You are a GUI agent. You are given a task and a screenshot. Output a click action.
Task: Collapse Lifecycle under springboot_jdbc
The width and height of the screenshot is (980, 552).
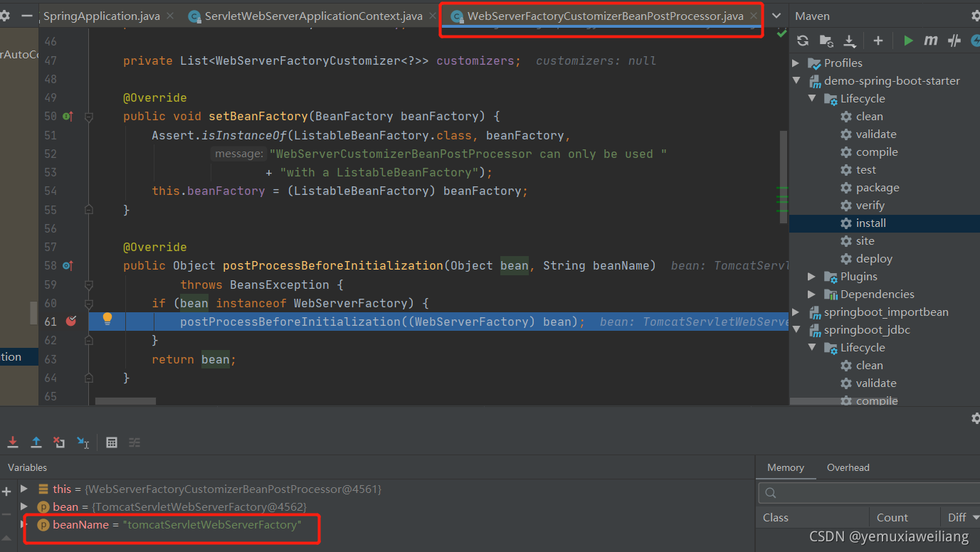point(813,348)
